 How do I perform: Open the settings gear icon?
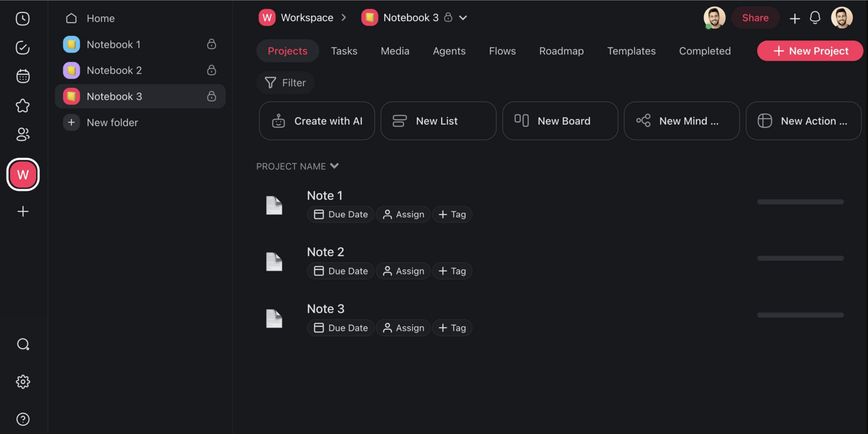(23, 382)
